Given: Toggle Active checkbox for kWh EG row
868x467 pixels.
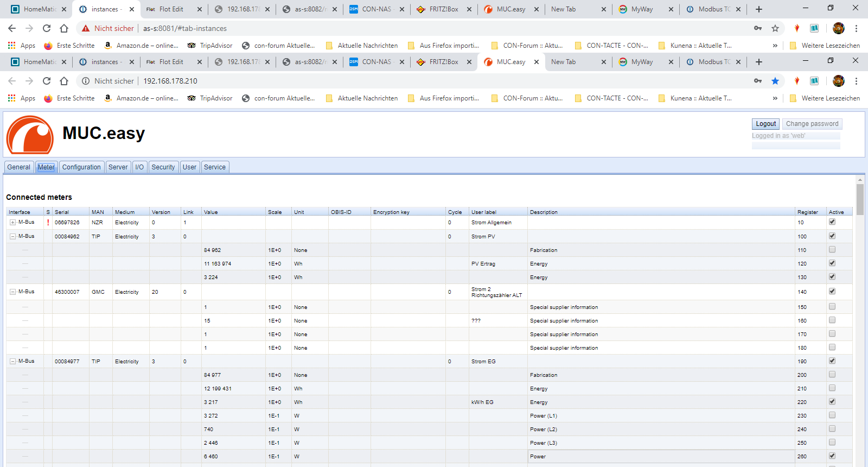Looking at the screenshot, I should (832, 402).
